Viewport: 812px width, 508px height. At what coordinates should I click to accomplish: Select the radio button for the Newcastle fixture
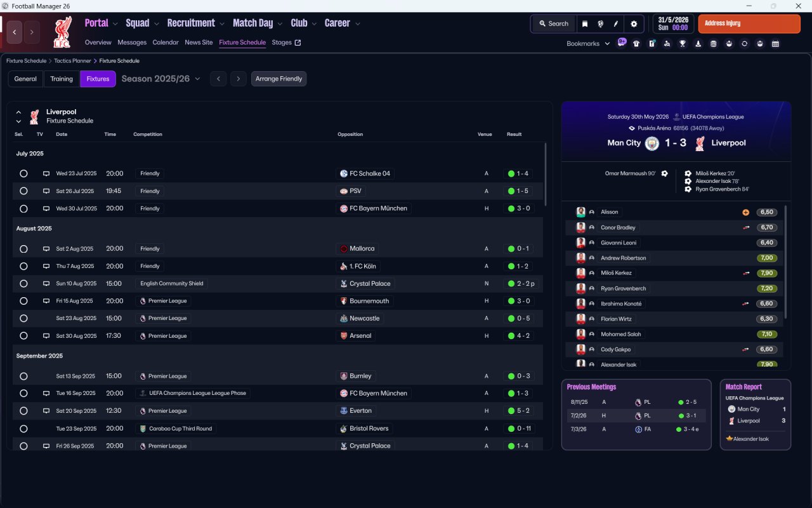coord(23,319)
